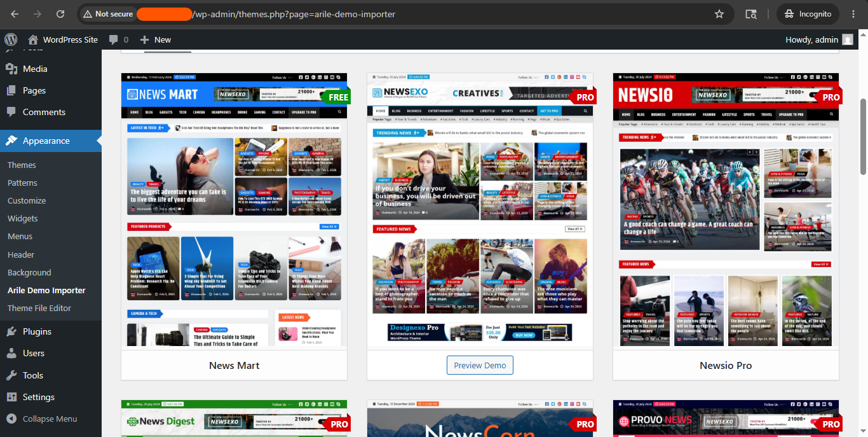The width and height of the screenshot is (868, 437).
Task: Click the Settings sidebar icon
Action: coord(11,397)
